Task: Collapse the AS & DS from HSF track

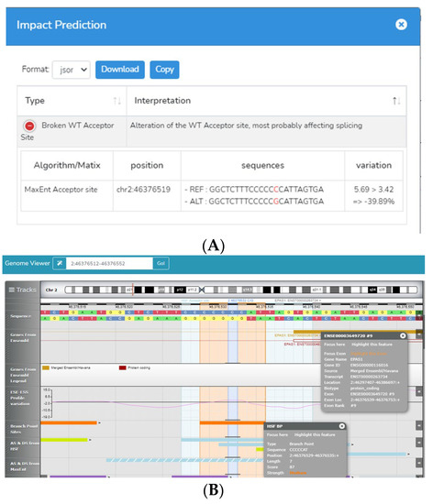Action: (419, 443)
